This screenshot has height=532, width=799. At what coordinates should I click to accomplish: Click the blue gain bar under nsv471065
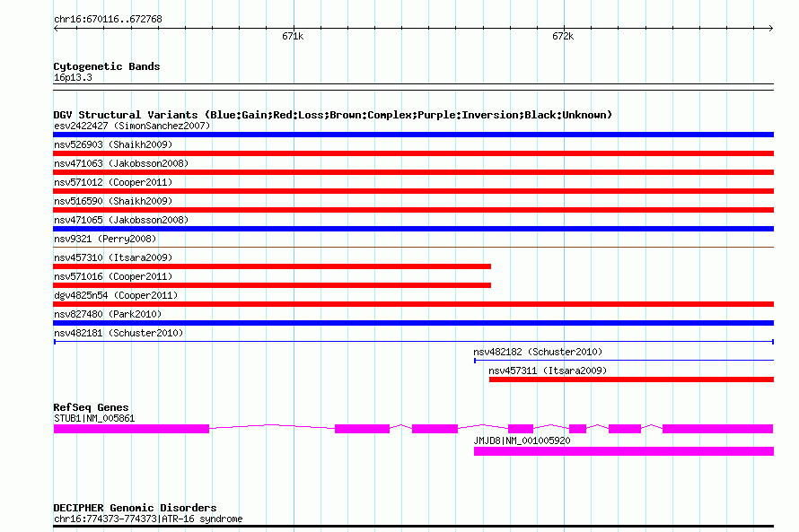(413, 229)
